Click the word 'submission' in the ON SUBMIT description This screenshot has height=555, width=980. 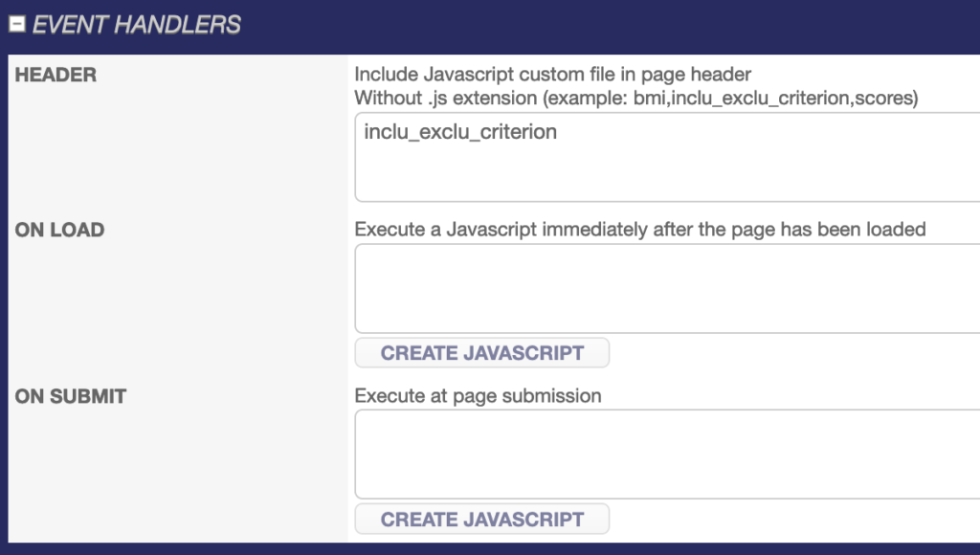pos(558,396)
